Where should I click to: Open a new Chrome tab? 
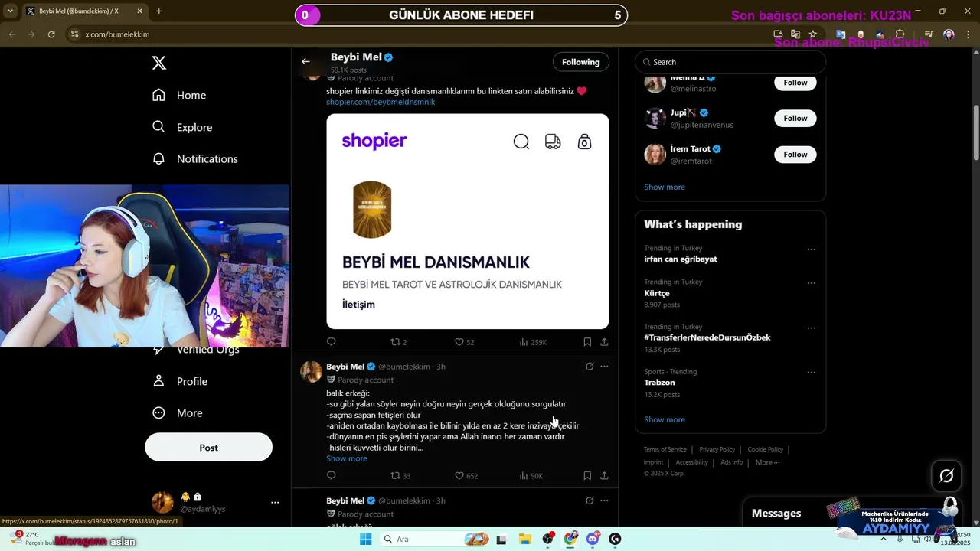pos(158,11)
